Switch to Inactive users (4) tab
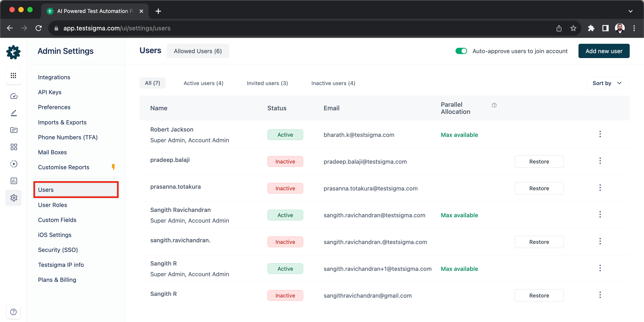This screenshot has width=644, height=322. click(x=333, y=83)
